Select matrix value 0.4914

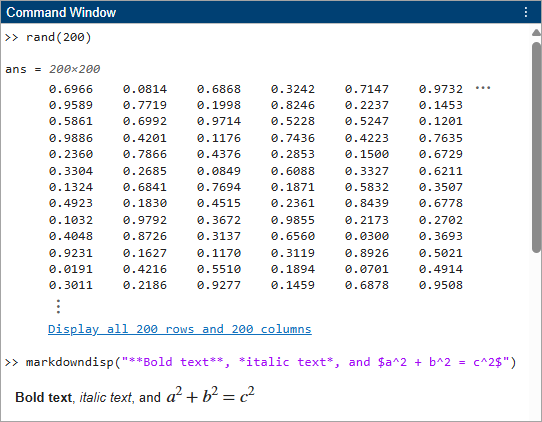pyautogui.click(x=441, y=269)
